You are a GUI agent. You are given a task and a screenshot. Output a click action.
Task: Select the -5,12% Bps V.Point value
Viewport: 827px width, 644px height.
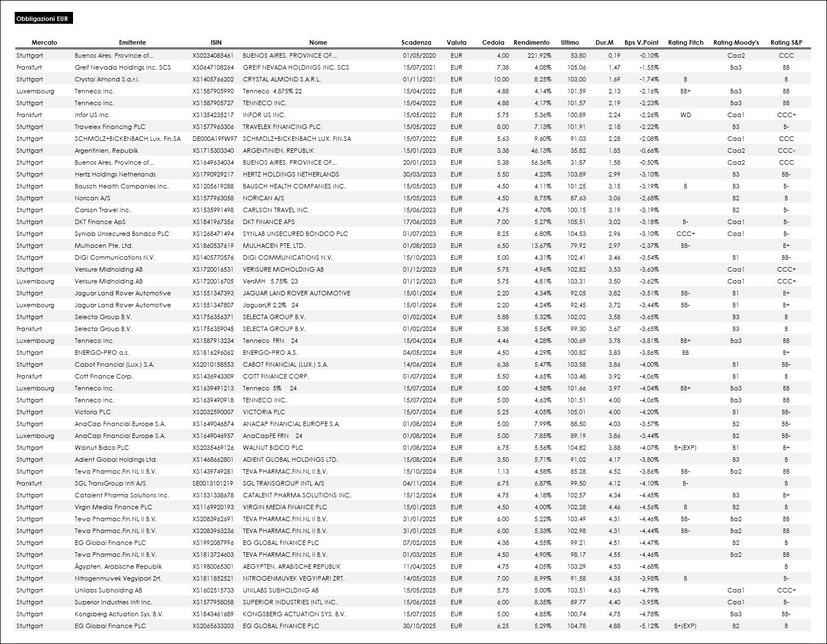(649, 626)
